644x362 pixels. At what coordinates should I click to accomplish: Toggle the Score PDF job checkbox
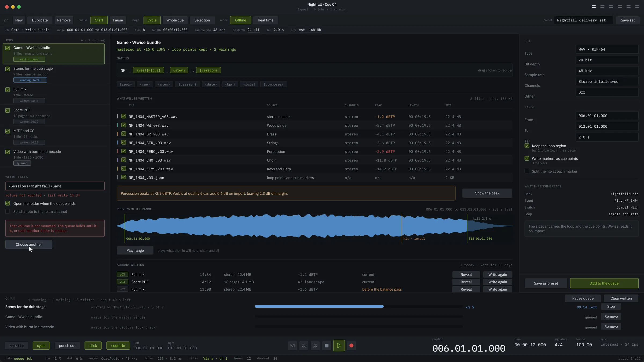click(8, 110)
